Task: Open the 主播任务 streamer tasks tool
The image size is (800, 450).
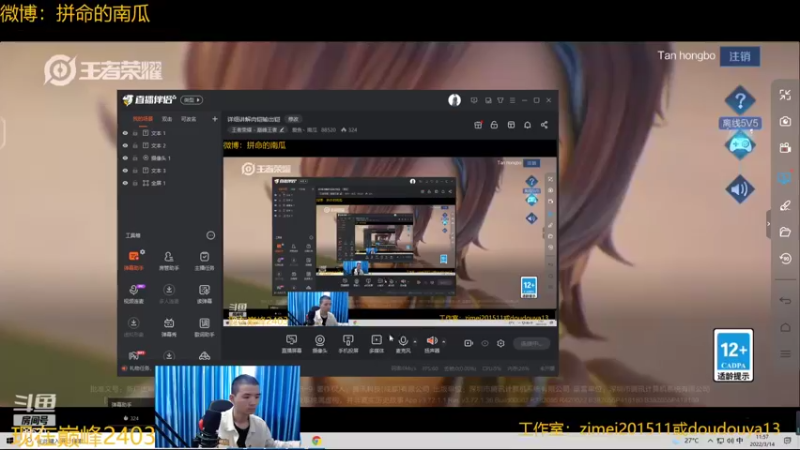Action: point(204,260)
